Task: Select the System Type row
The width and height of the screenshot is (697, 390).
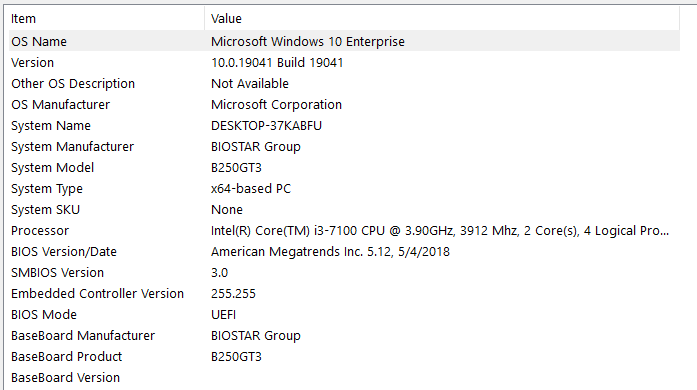Action: (x=344, y=189)
